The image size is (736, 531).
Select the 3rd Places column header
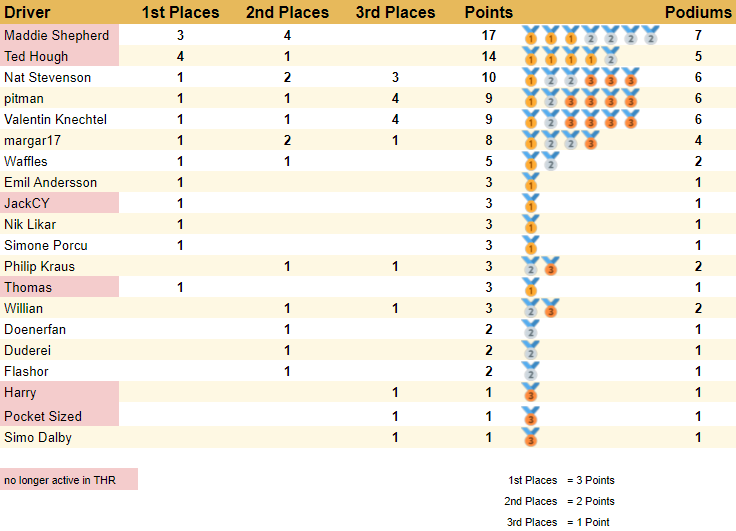click(395, 12)
